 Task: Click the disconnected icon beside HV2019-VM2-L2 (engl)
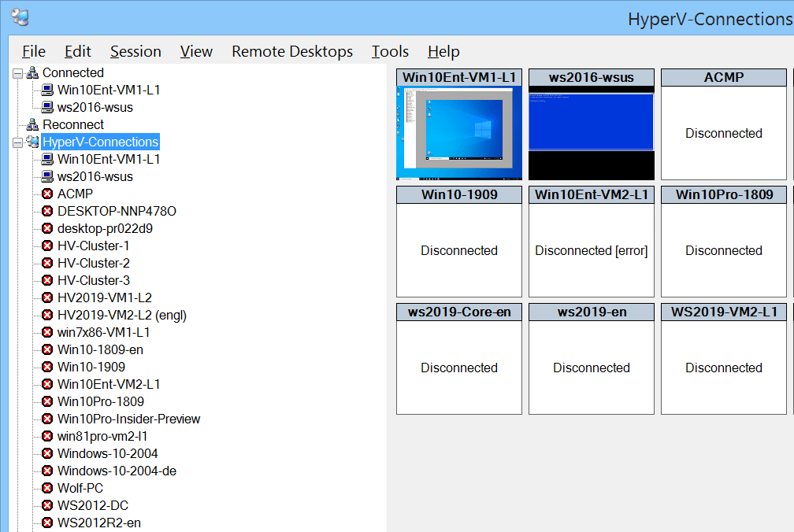(x=47, y=315)
